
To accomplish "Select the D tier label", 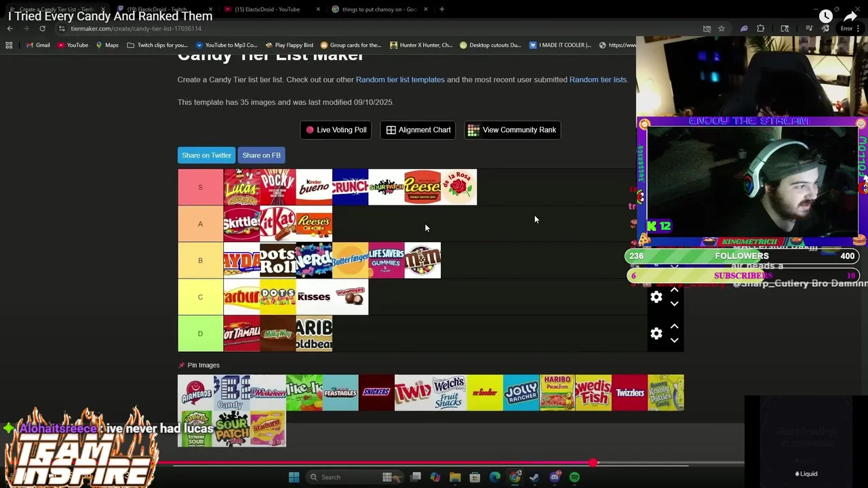I will 200,333.
